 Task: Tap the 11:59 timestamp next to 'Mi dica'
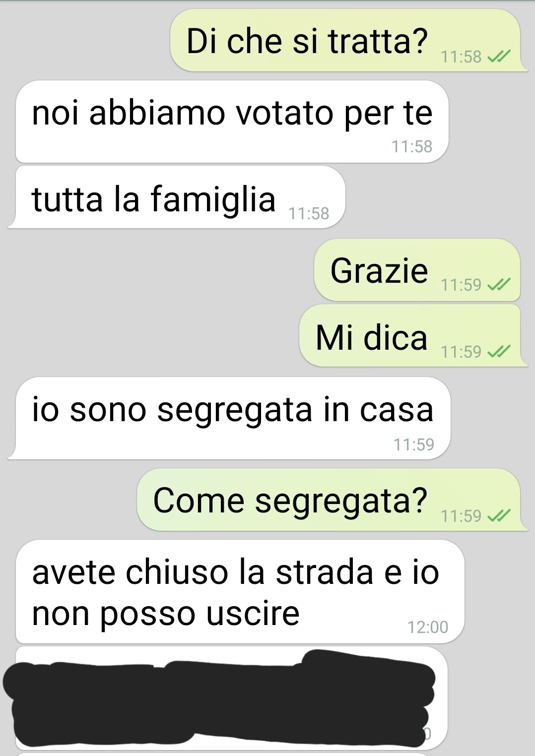pyautogui.click(x=461, y=352)
